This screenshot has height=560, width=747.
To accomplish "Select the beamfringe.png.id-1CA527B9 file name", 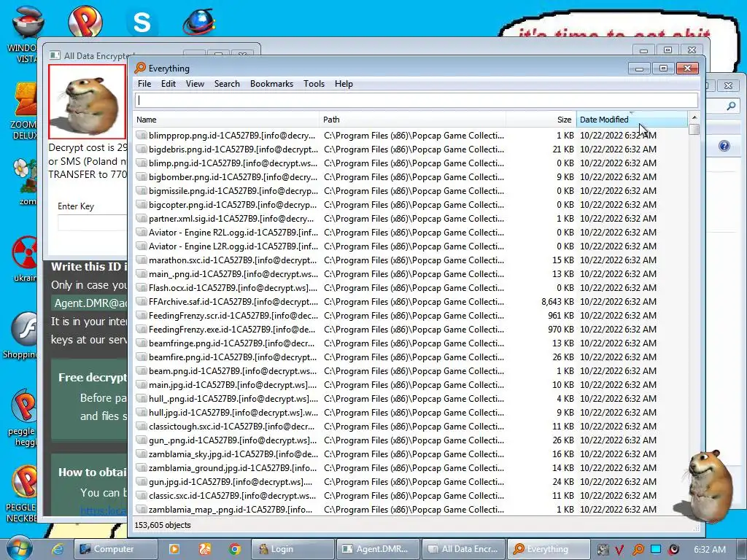I will [x=231, y=343].
